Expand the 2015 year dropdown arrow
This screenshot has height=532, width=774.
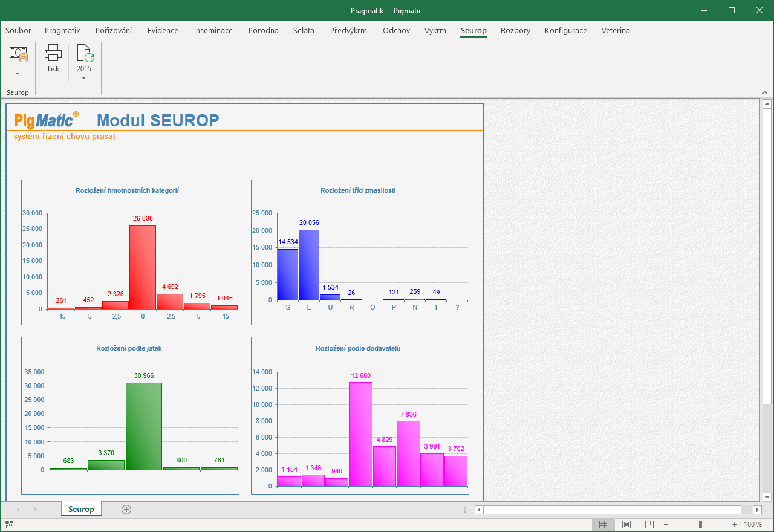tap(84, 78)
